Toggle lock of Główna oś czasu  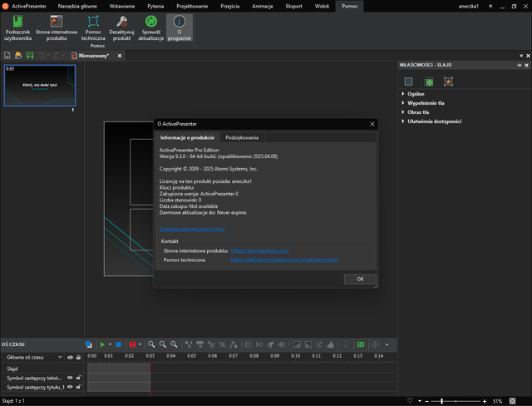(78, 357)
